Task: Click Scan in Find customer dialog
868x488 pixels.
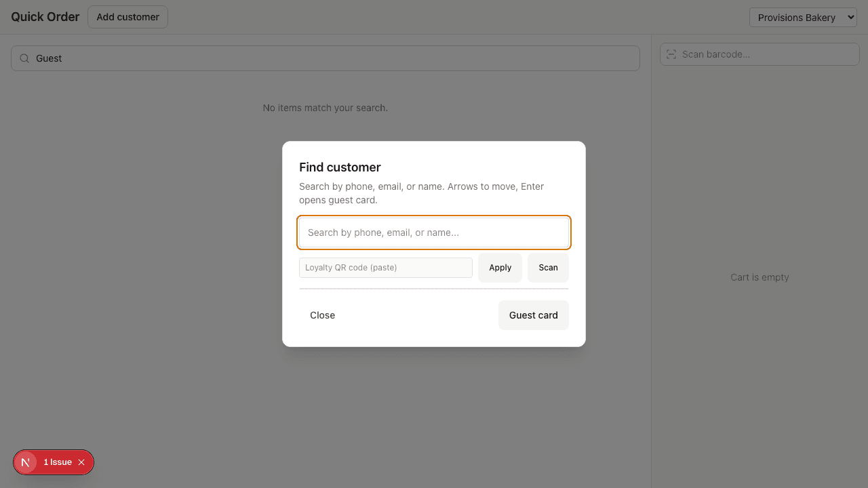Action: tap(548, 268)
